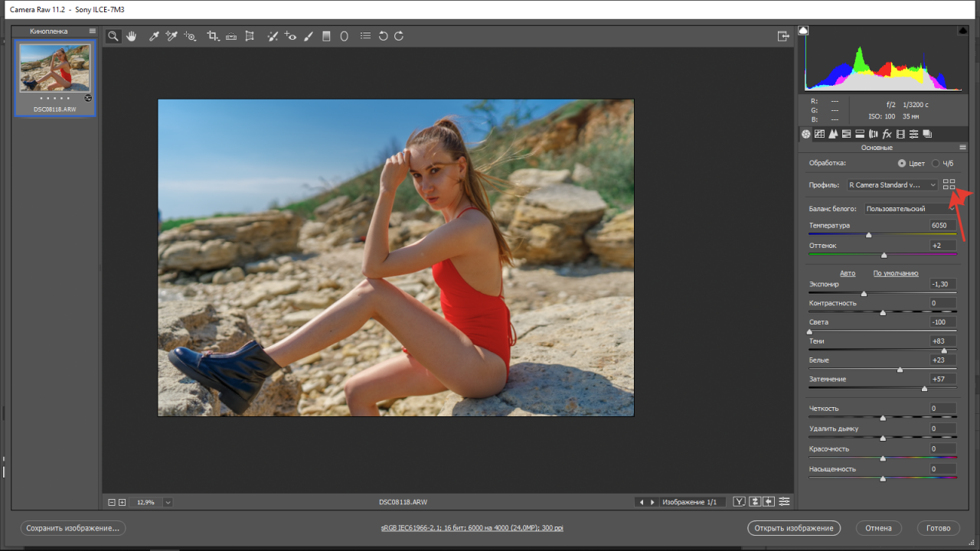Switch to the Split Toning tab

click(860, 134)
